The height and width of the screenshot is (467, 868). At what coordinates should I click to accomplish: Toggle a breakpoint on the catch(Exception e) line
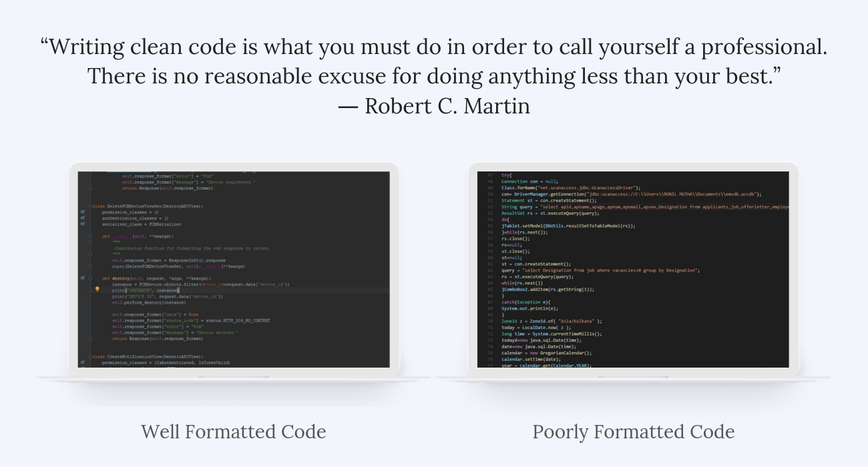[x=490, y=302]
